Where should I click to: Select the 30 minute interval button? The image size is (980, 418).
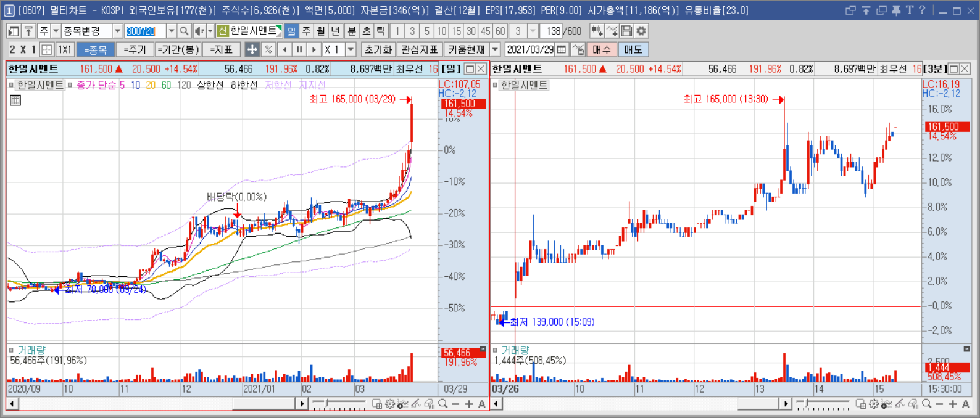(x=471, y=31)
